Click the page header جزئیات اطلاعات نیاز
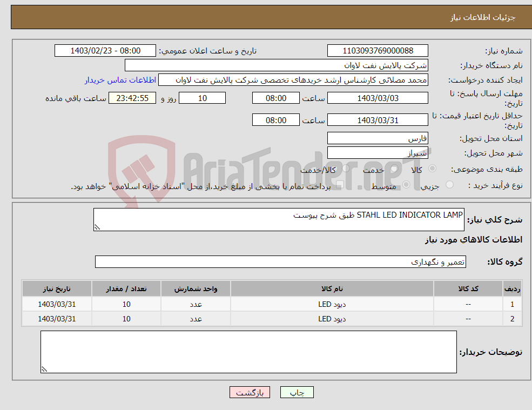Image resolution: width=532 pixels, height=410 pixels. tap(482, 17)
